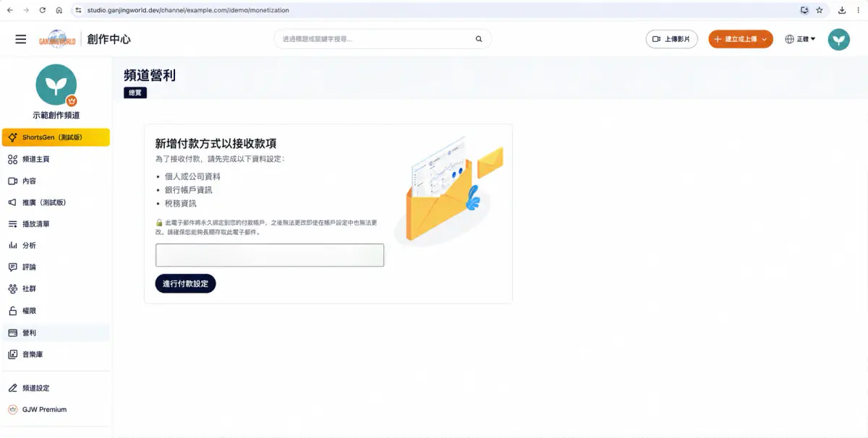Click the 上傳影片 button
Image resolution: width=868 pixels, height=438 pixels.
tap(671, 39)
